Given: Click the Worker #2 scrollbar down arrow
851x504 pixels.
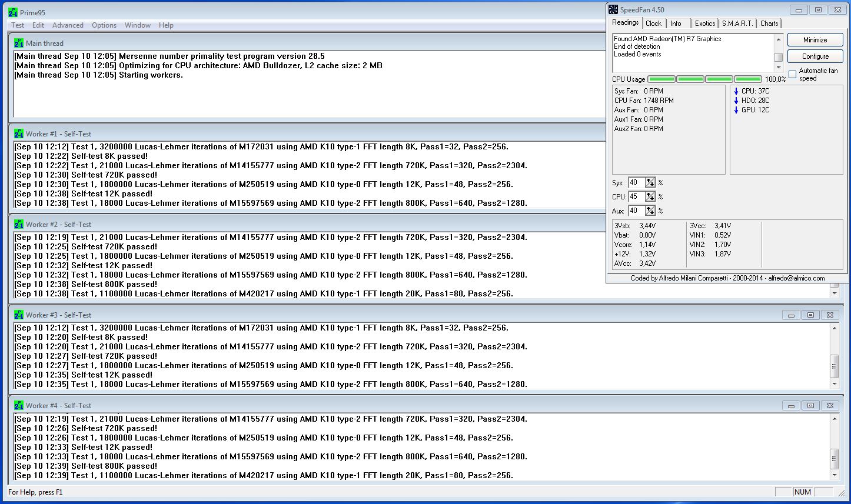Looking at the screenshot, I should pos(834,293).
